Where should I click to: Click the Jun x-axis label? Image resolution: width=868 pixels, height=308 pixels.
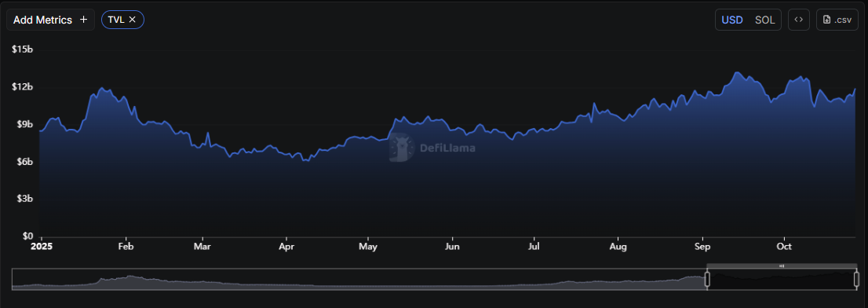click(x=452, y=247)
